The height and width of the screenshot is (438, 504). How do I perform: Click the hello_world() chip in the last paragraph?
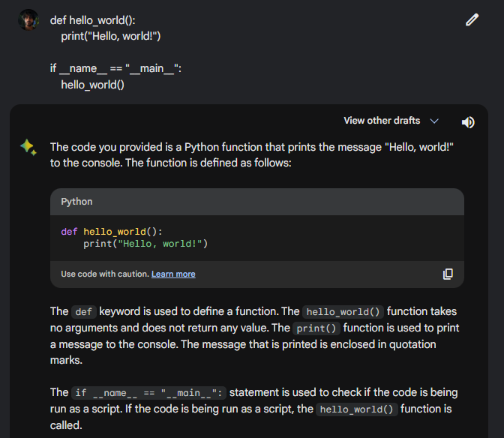(x=356, y=409)
